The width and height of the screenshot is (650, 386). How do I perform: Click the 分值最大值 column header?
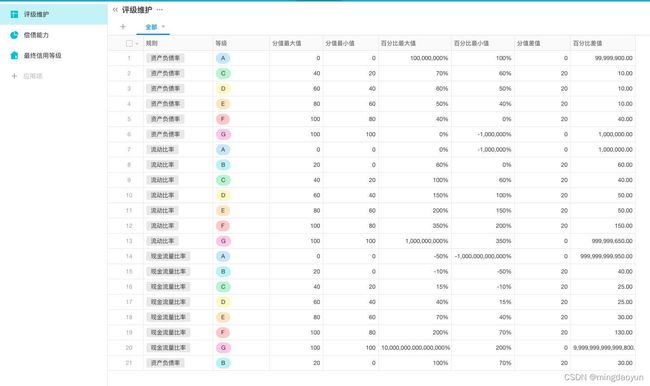[x=296, y=43]
